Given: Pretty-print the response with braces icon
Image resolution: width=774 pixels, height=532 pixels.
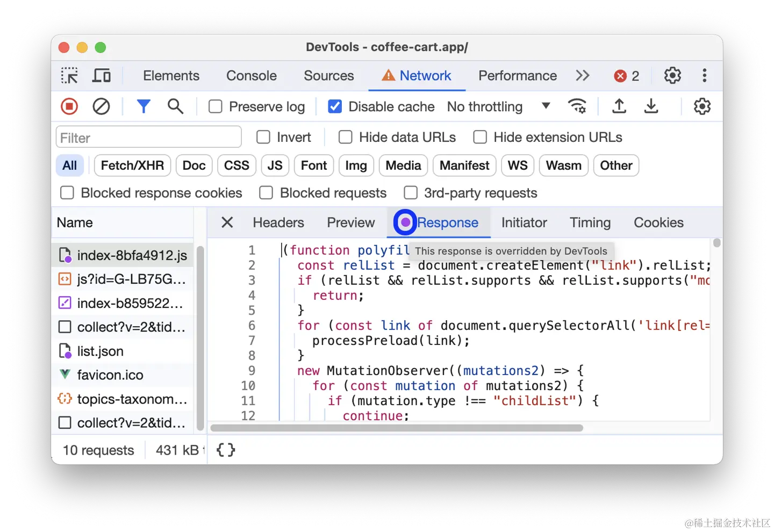Looking at the screenshot, I should pos(225,450).
